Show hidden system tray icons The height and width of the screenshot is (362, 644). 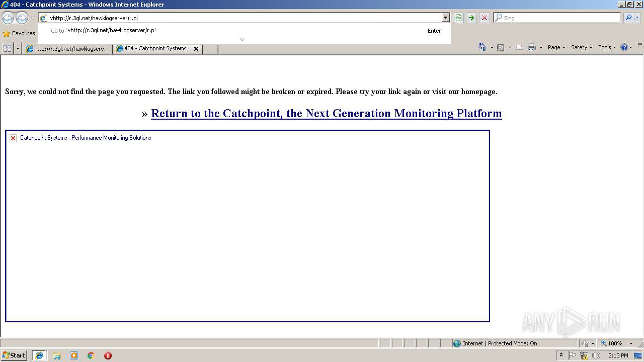click(x=561, y=355)
